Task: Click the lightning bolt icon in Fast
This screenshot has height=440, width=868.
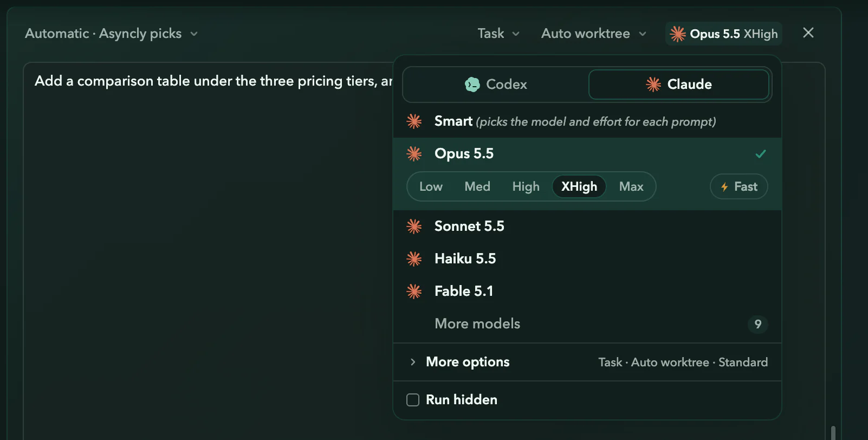Action: (x=724, y=187)
